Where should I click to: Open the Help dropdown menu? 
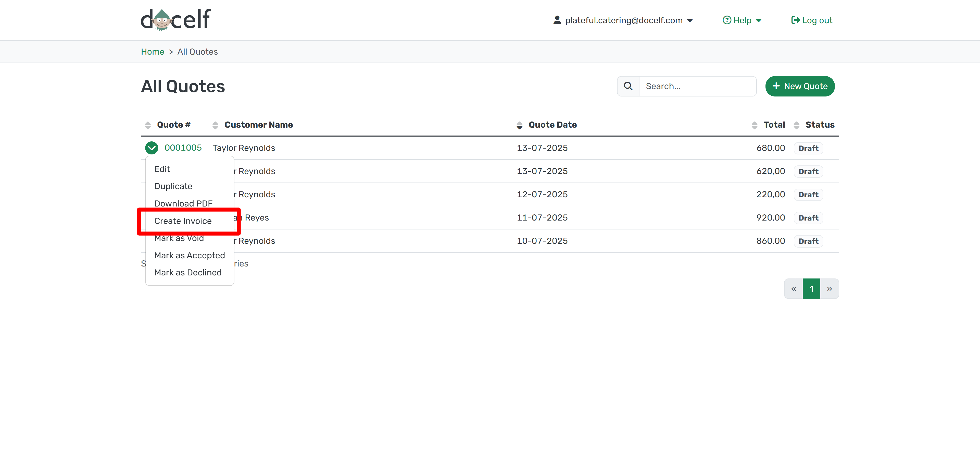(742, 20)
